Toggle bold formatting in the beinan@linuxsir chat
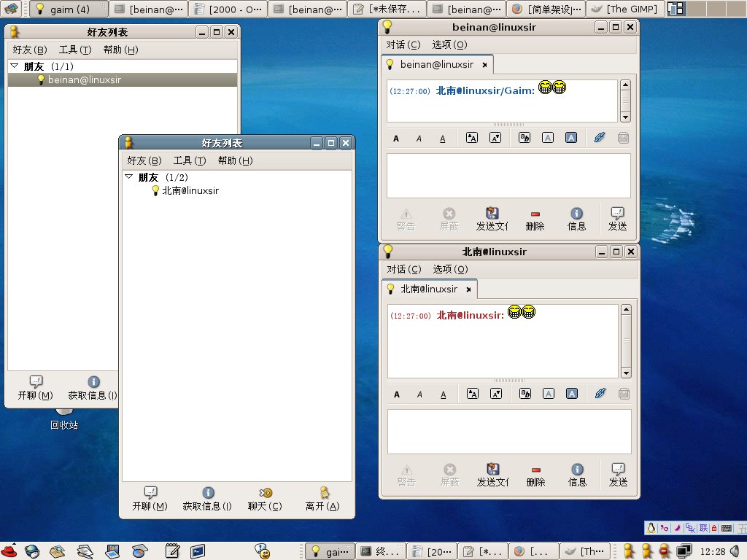Screen dimensions: 747x560 [396, 138]
